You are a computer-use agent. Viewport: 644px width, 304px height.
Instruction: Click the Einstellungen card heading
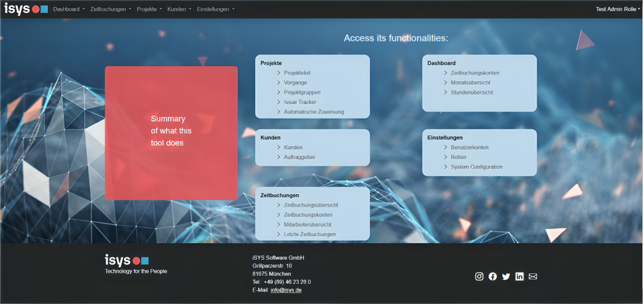(445, 138)
